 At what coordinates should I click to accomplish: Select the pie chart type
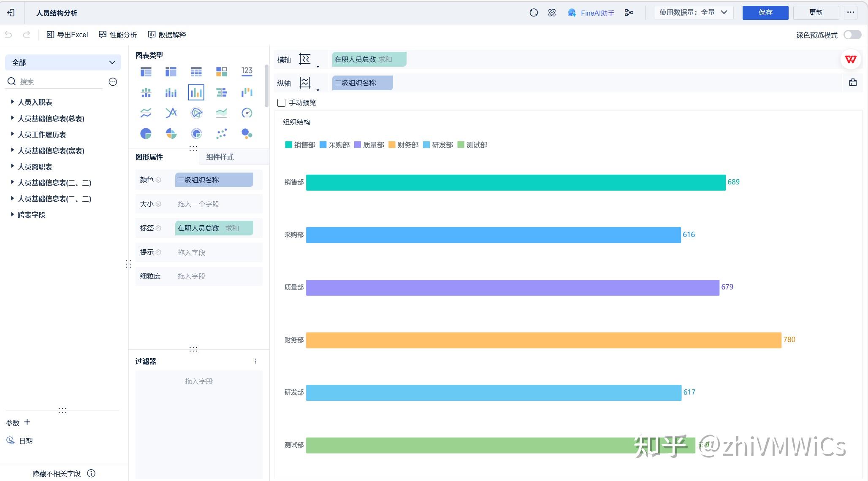(x=146, y=134)
